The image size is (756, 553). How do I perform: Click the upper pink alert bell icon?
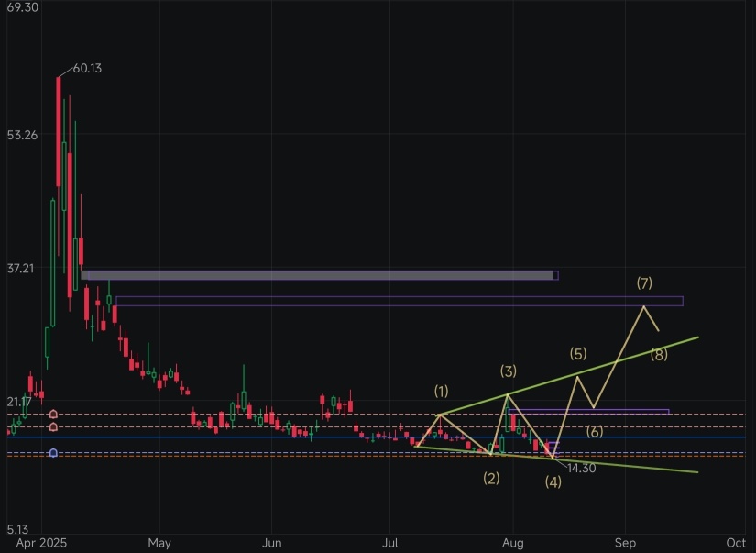point(53,414)
